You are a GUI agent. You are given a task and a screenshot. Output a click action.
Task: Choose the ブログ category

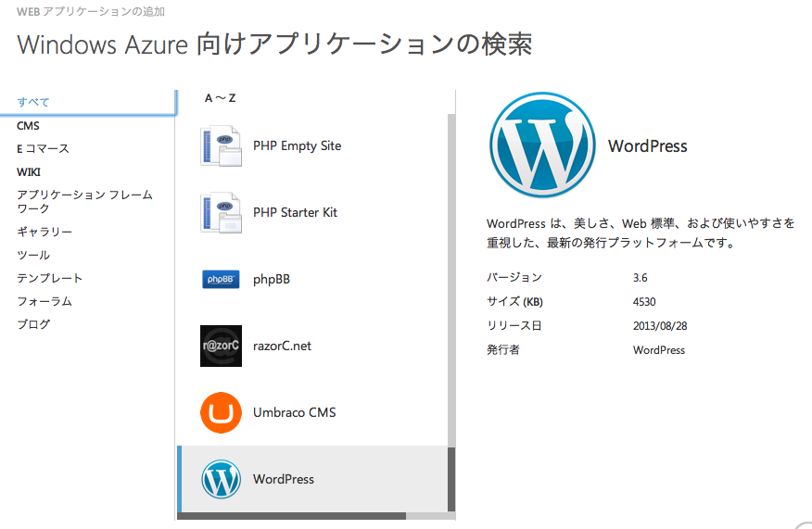pos(33,324)
